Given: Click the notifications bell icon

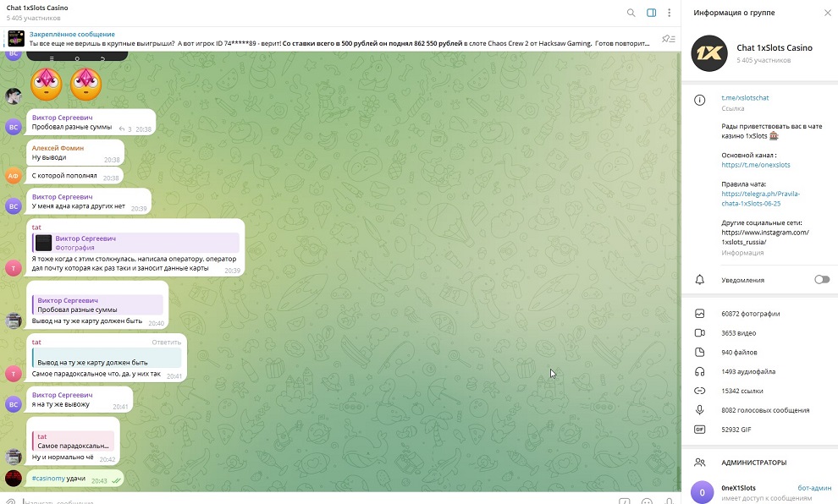Looking at the screenshot, I should point(699,280).
